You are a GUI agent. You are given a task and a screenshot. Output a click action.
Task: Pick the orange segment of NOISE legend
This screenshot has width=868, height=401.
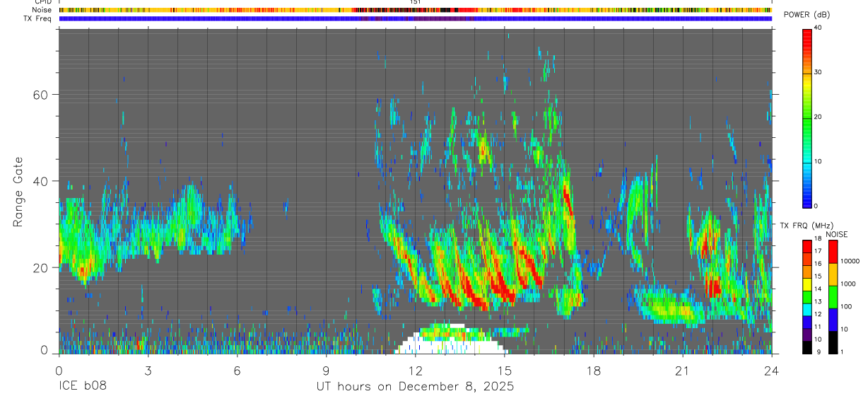point(832,274)
